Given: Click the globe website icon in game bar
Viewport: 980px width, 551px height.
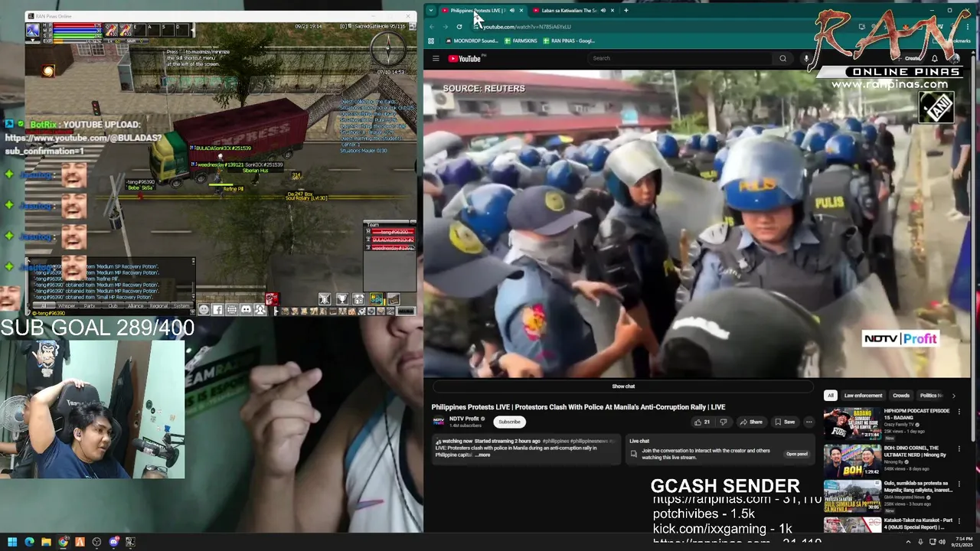Looking at the screenshot, I should (231, 310).
